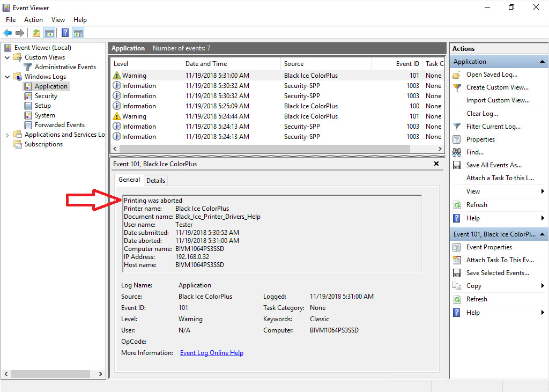
Task: Click the Back arrow toolbar icon
Action: tap(8, 33)
